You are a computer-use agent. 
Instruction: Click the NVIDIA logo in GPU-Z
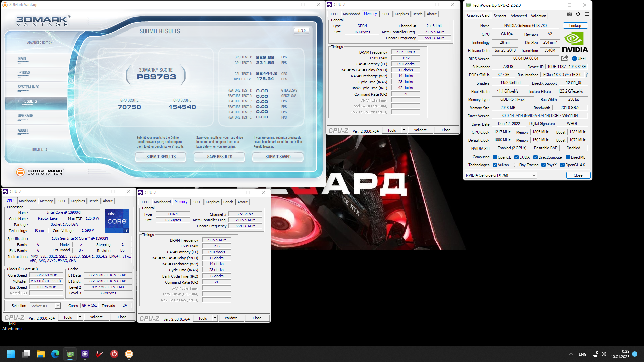coord(575,42)
